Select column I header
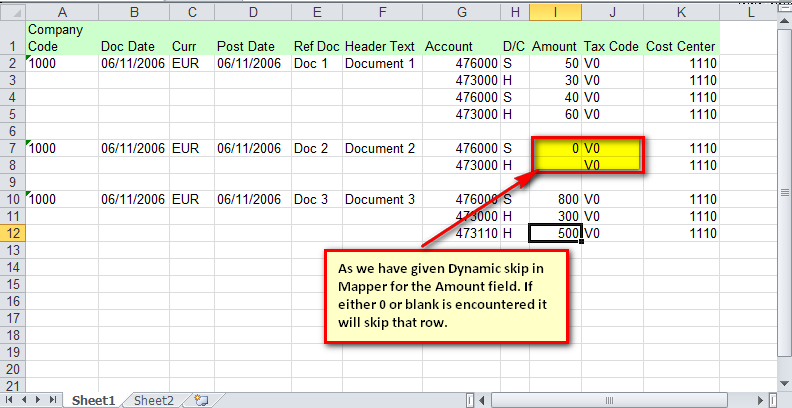Screen dimensions: 792x408 pyautogui.click(x=554, y=11)
